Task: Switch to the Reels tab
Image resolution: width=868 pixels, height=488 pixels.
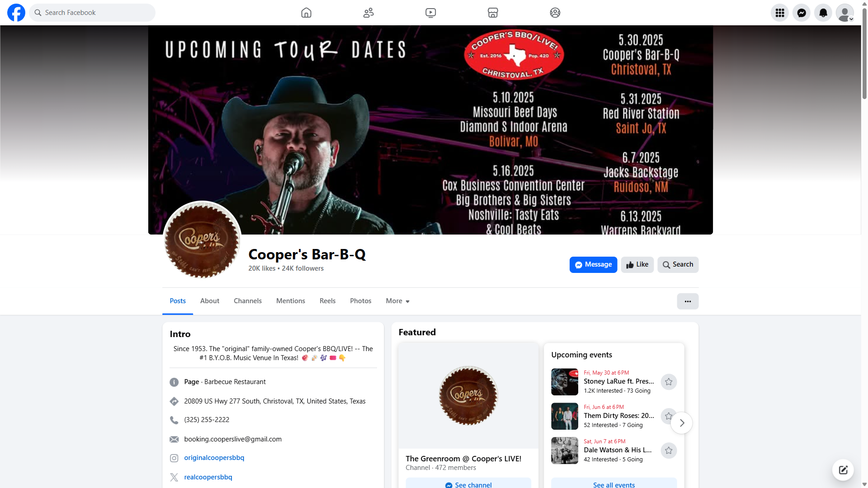Action: [328, 301]
